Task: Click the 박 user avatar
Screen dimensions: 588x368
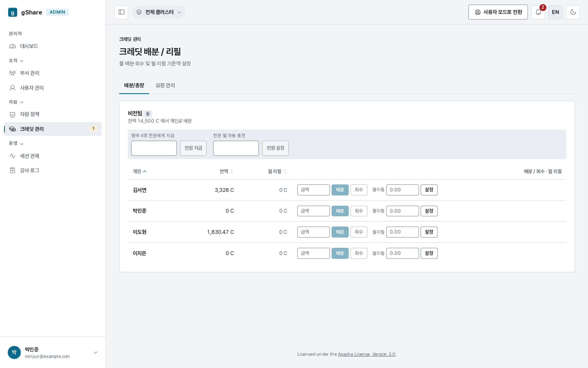Action: click(14, 352)
